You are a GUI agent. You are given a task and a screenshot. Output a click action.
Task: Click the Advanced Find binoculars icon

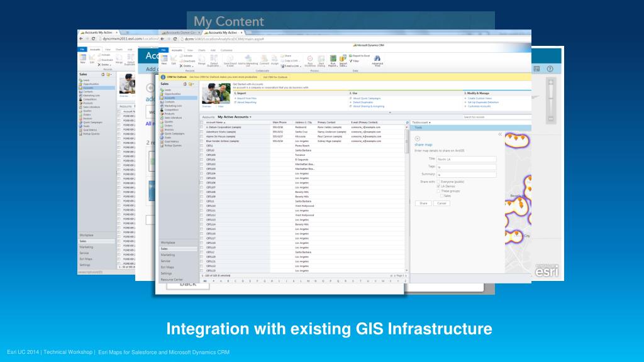tap(377, 58)
